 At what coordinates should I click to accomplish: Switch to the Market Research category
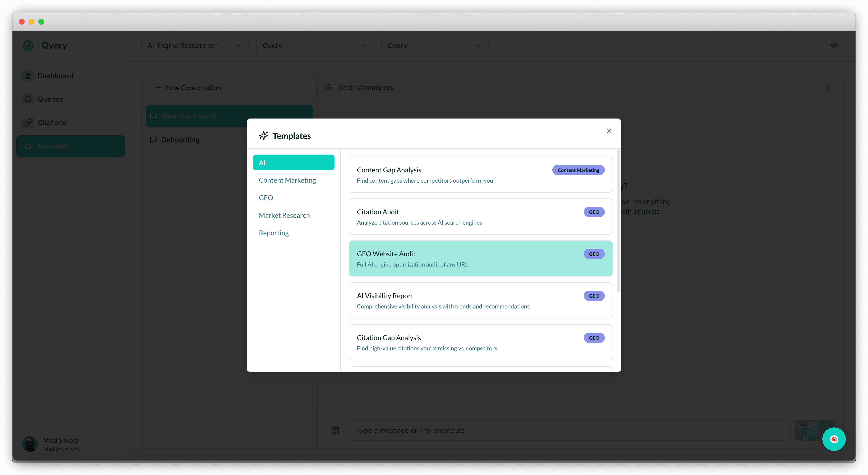pos(284,215)
